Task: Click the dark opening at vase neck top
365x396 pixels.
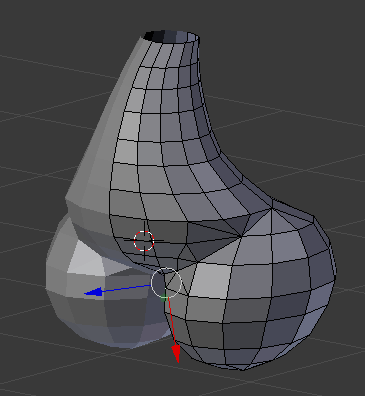Action: pos(171,36)
